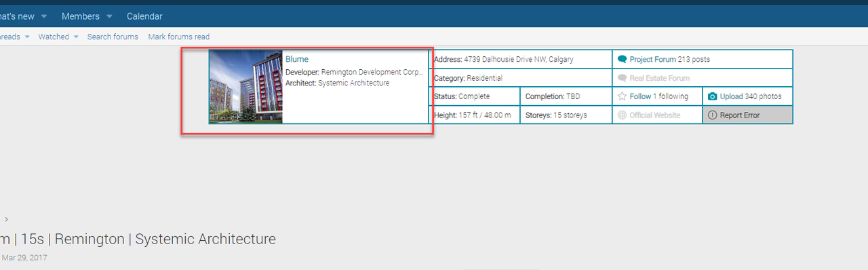Screen dimensions: 868x270
Task: Open the Watched forums link
Action: (x=54, y=37)
